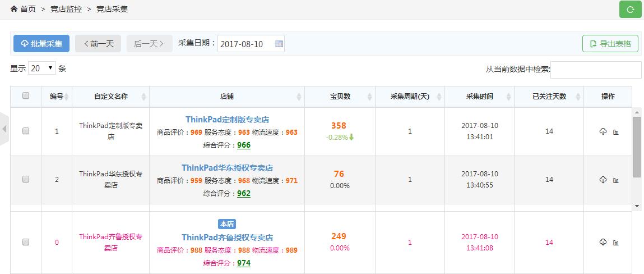
Task: Click the scrollbar up arrow
Action: tap(637, 112)
